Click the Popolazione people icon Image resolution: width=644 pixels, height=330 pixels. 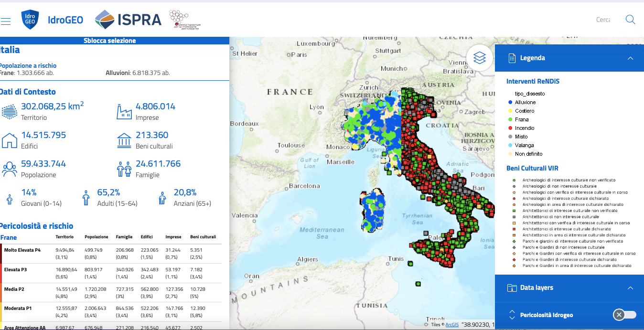click(9, 169)
